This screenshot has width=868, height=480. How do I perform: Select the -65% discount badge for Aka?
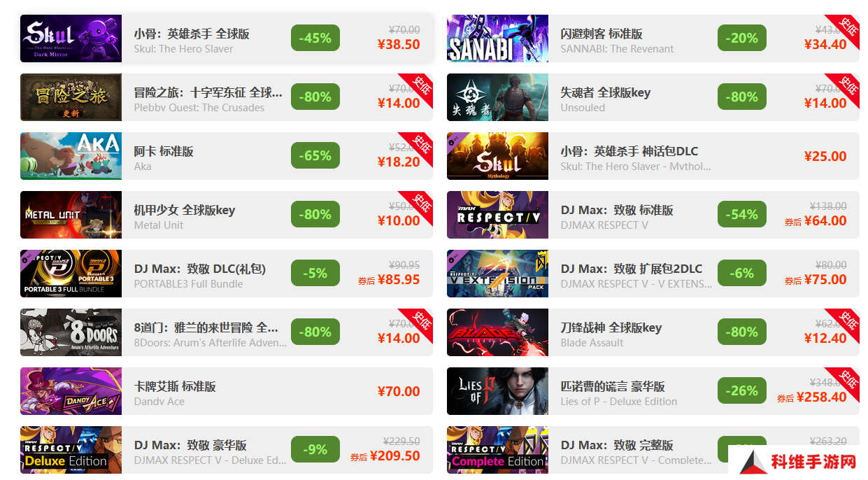[x=315, y=156]
